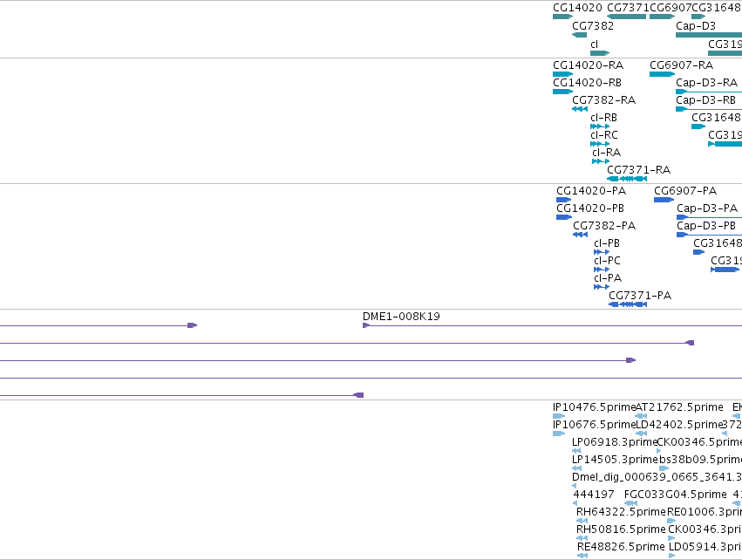742x560 pixels.
Task: Select EST LP14505.3prime
Action: click(x=576, y=468)
